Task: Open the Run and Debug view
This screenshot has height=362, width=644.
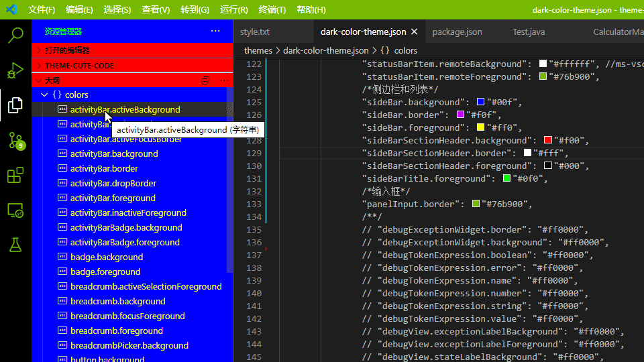Action: (15, 70)
